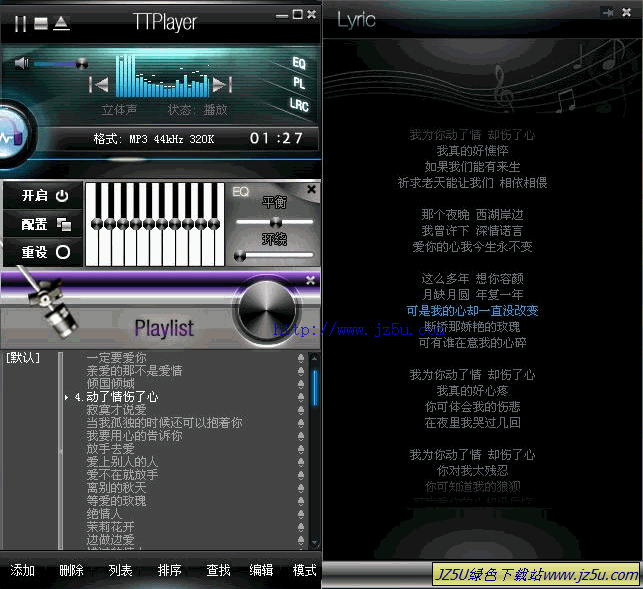The height and width of the screenshot is (589, 643).
Task: Select song 等爱的玫瑰
Action: tap(116, 500)
